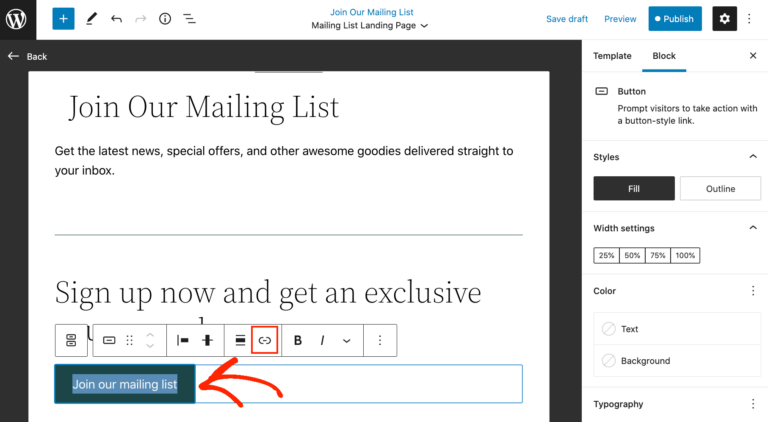This screenshot has width=768, height=422.
Task: Switch to the Block tab
Action: pyautogui.click(x=664, y=56)
